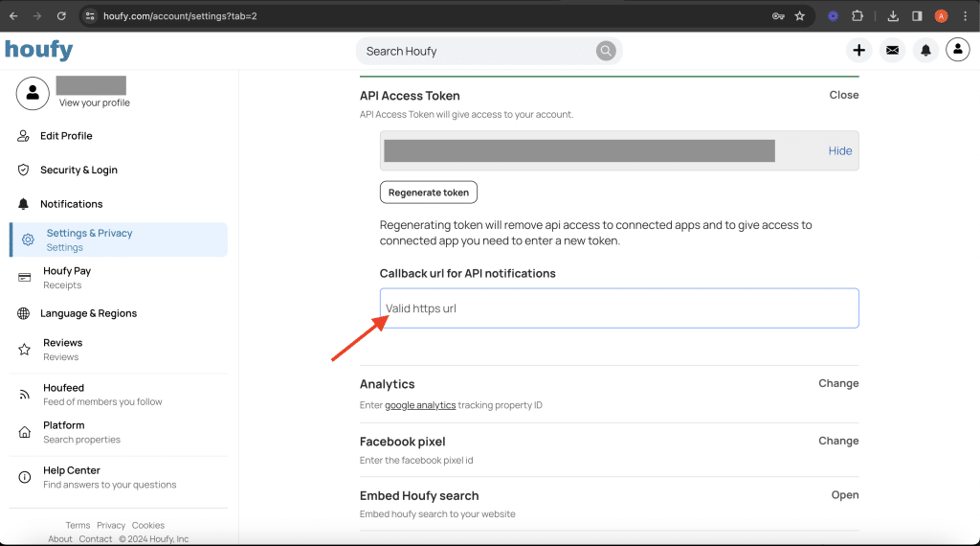This screenshot has width=980, height=546.
Task: Expand Facebook pixel with Change
Action: pos(838,441)
